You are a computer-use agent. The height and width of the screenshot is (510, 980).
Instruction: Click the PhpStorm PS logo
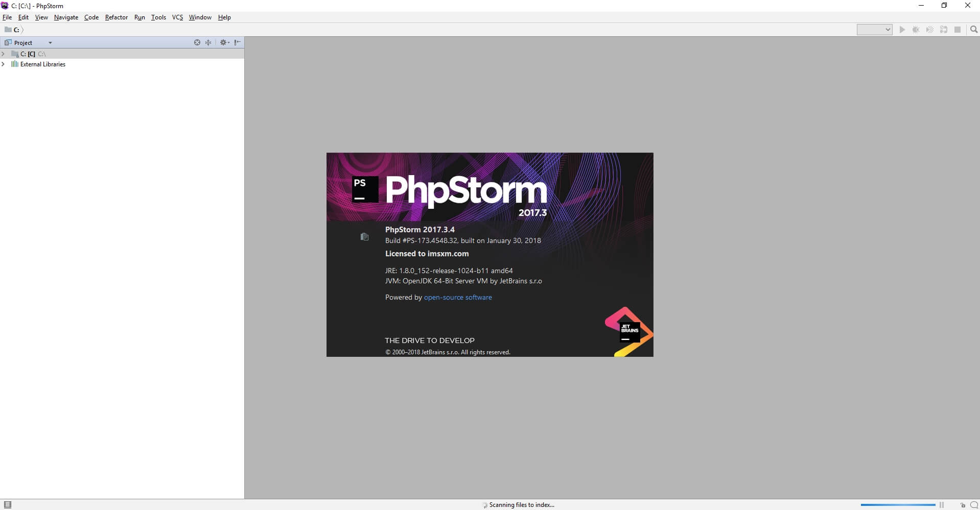pos(365,189)
